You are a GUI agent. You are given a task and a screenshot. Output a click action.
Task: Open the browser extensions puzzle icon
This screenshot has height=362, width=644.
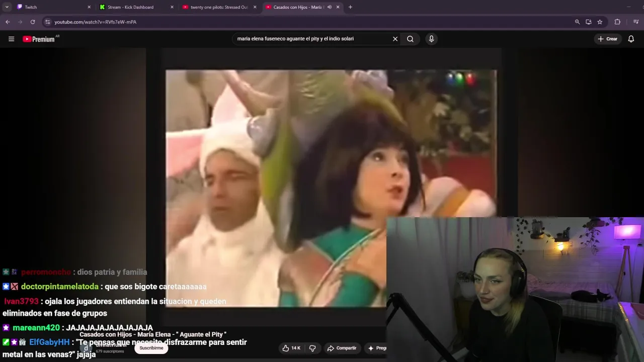(617, 22)
